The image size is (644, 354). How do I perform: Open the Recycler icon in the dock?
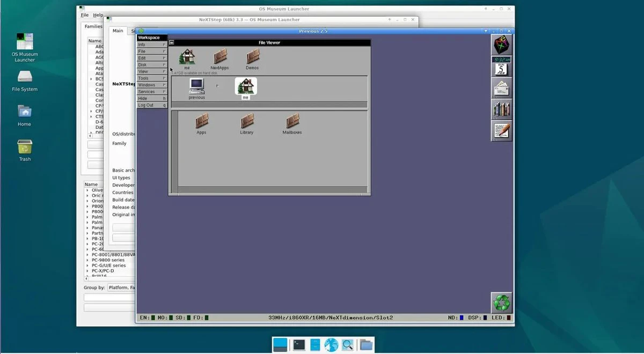502,303
